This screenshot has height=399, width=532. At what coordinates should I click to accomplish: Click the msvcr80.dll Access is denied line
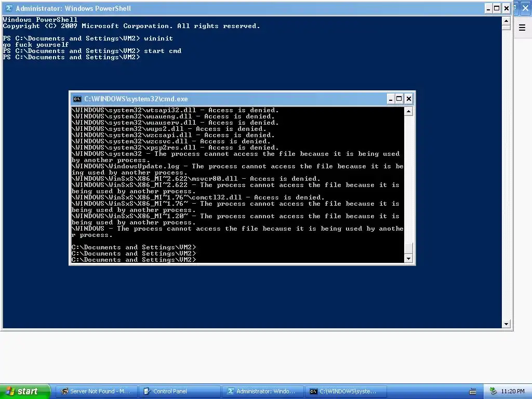click(x=196, y=179)
